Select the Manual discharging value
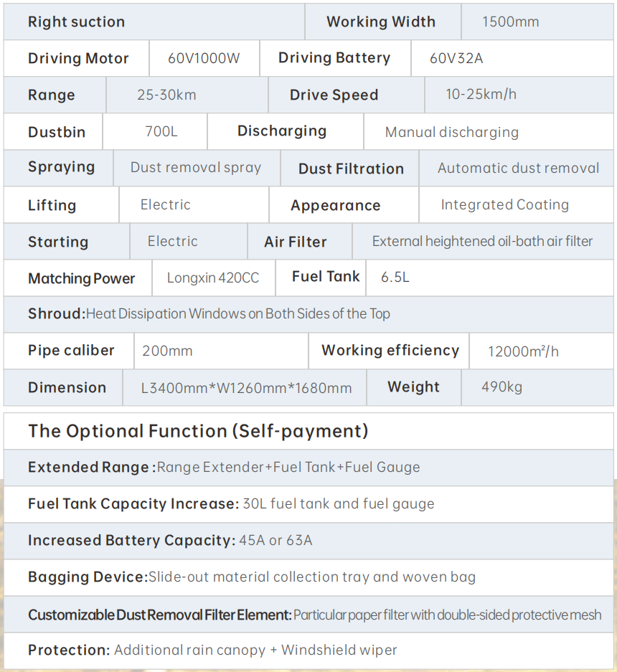617x672 pixels. pyautogui.click(x=452, y=132)
